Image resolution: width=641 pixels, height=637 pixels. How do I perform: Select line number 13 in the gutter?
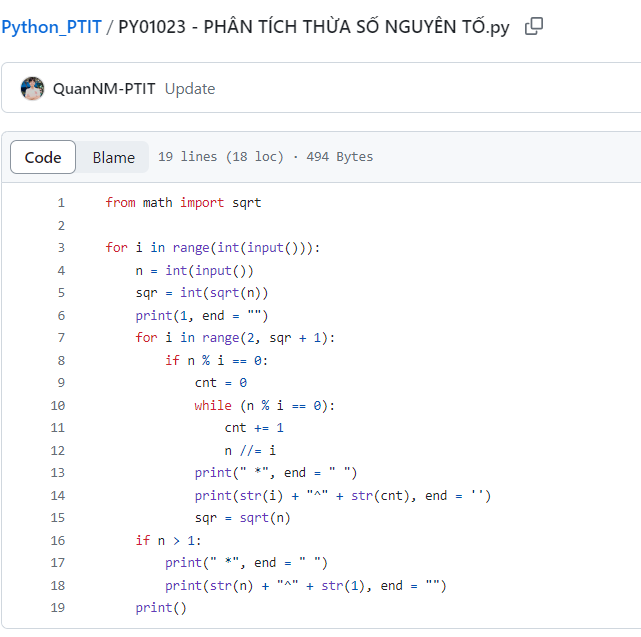coord(57,472)
